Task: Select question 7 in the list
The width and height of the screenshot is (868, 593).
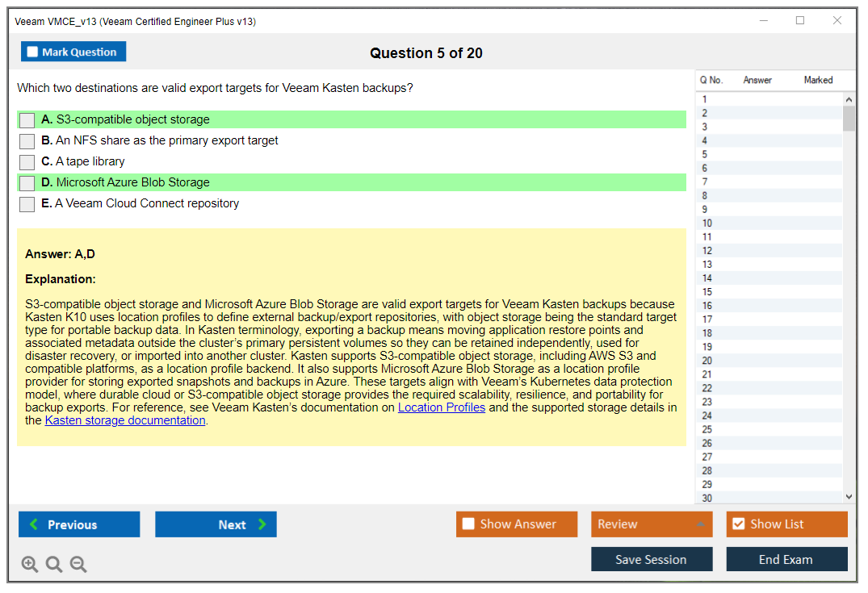Action: pyautogui.click(x=769, y=182)
